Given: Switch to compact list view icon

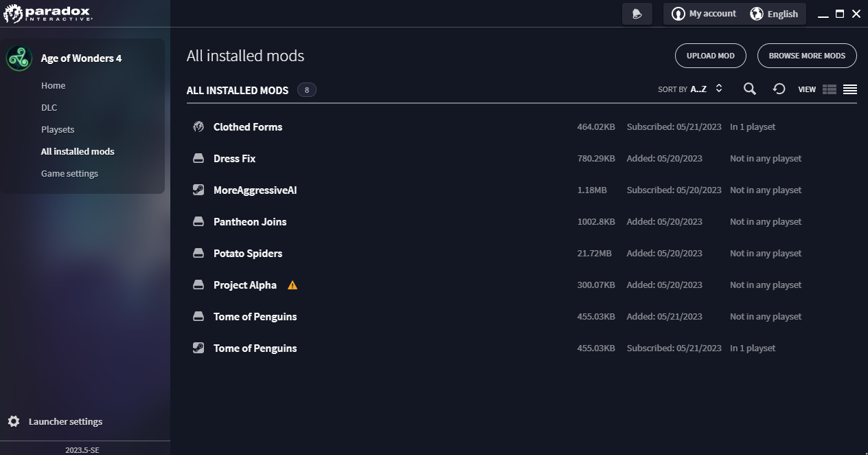Looking at the screenshot, I should coord(850,89).
